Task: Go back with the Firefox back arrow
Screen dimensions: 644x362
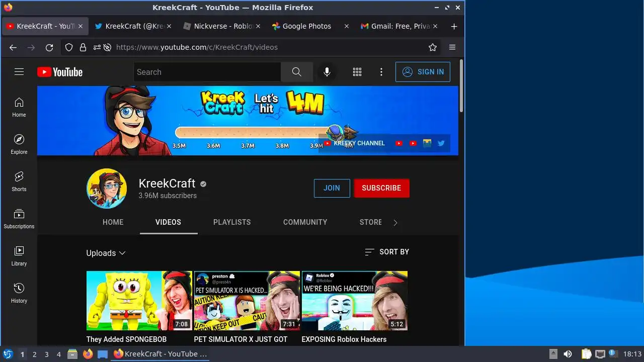Action: tap(13, 47)
